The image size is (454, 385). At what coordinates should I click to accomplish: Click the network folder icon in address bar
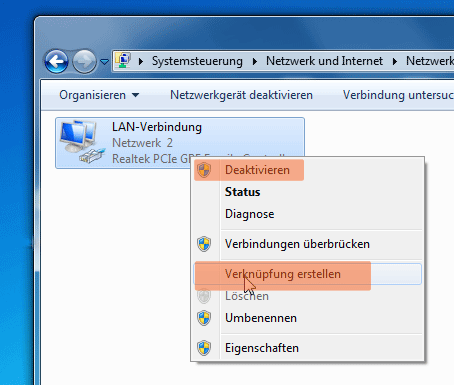pos(123,61)
